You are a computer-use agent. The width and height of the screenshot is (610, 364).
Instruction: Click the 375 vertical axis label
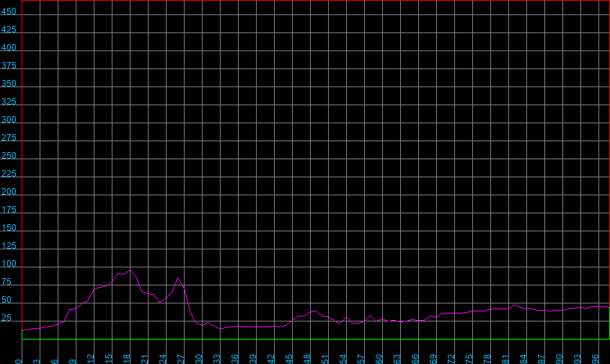click(x=9, y=66)
